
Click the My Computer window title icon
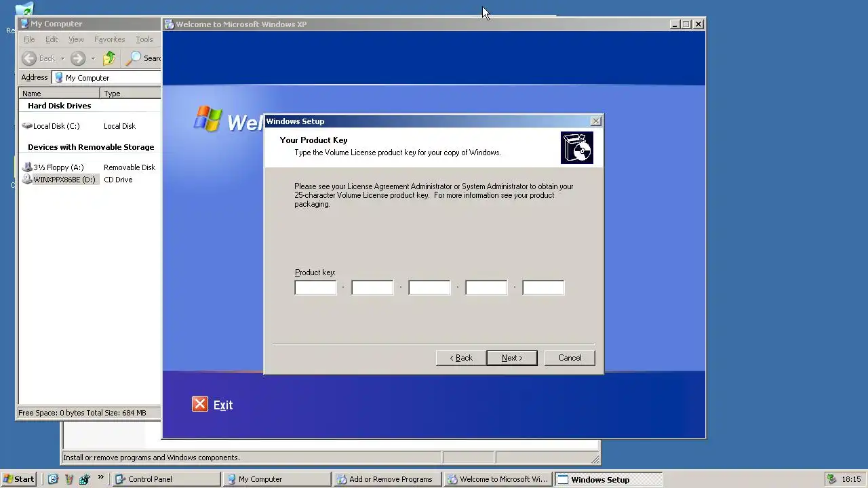pyautogui.click(x=24, y=24)
